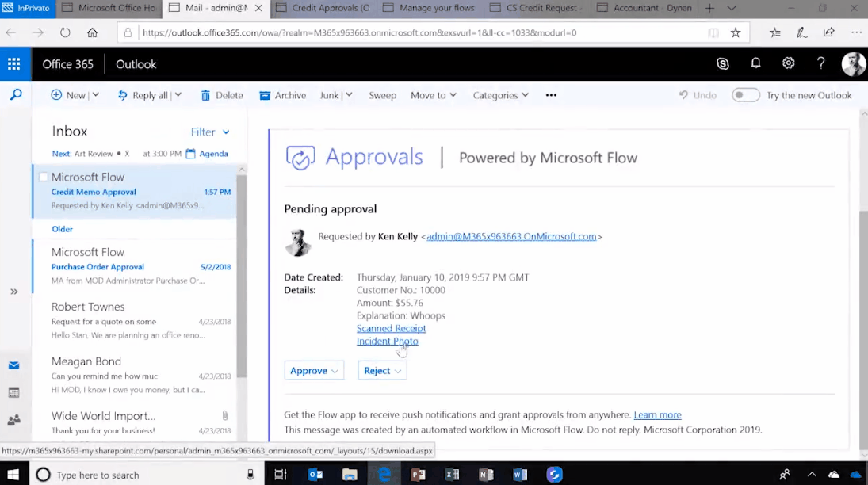Close the Mail browser tab
Image resolution: width=868 pixels, height=485 pixels.
coord(258,8)
